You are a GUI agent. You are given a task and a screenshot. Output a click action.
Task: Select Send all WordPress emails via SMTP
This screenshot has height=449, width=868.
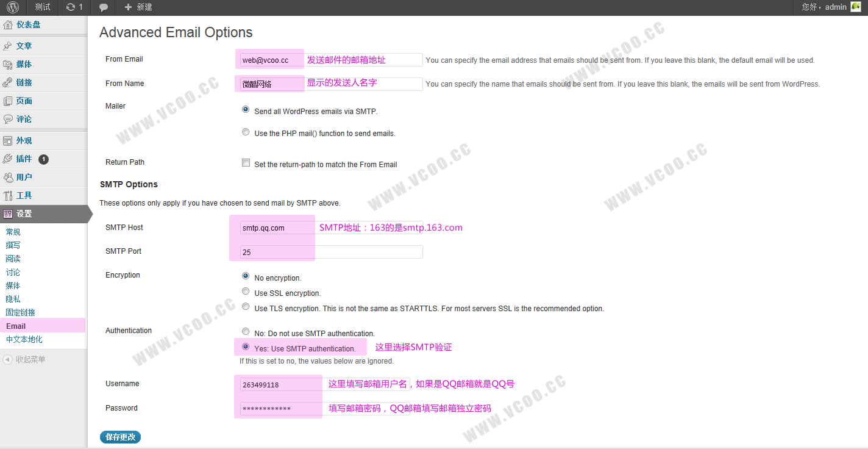click(246, 110)
